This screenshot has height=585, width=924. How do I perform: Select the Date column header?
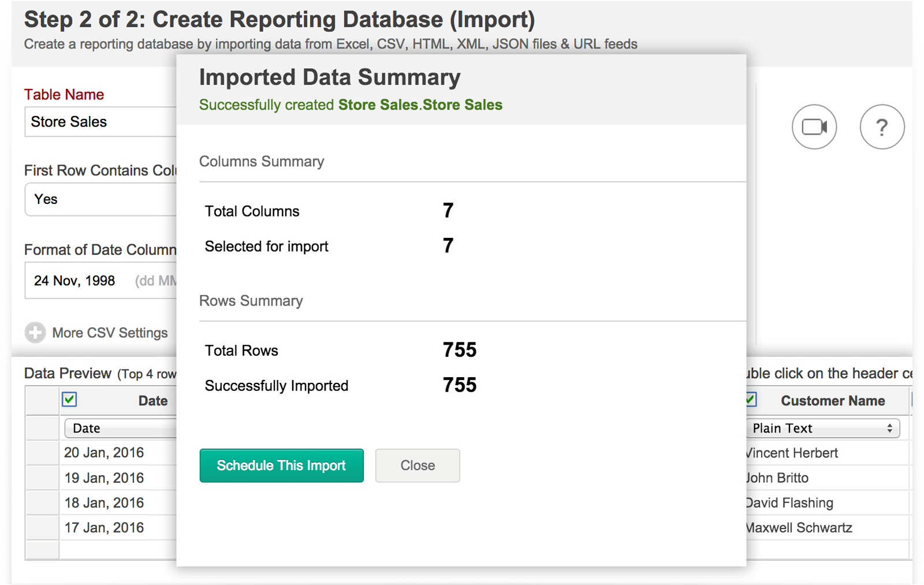pyautogui.click(x=152, y=401)
